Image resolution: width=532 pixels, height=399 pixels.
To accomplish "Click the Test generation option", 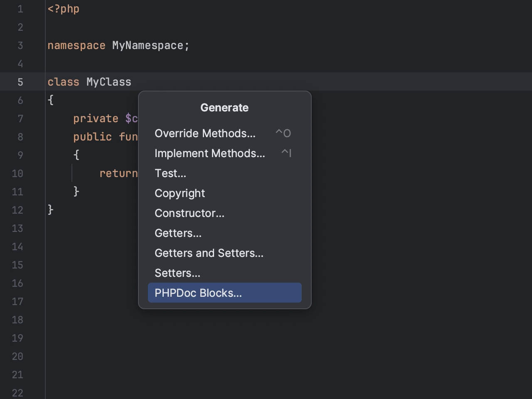I will pos(170,173).
